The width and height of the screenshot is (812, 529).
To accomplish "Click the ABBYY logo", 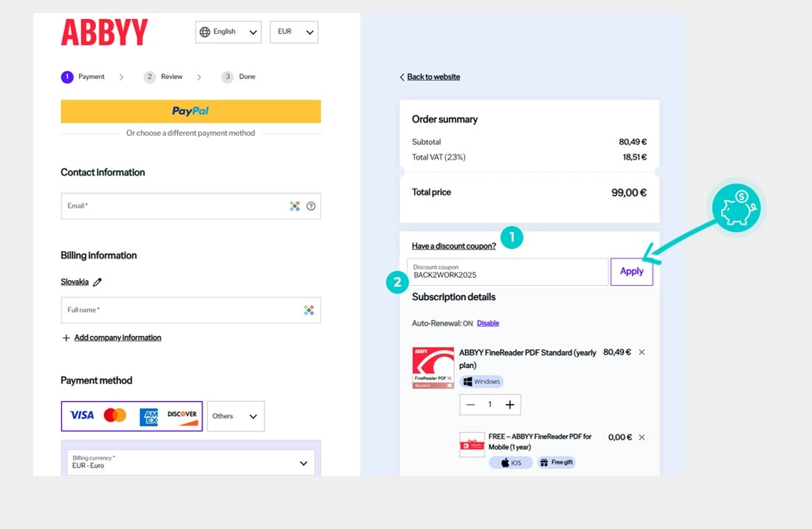I will pyautogui.click(x=104, y=32).
